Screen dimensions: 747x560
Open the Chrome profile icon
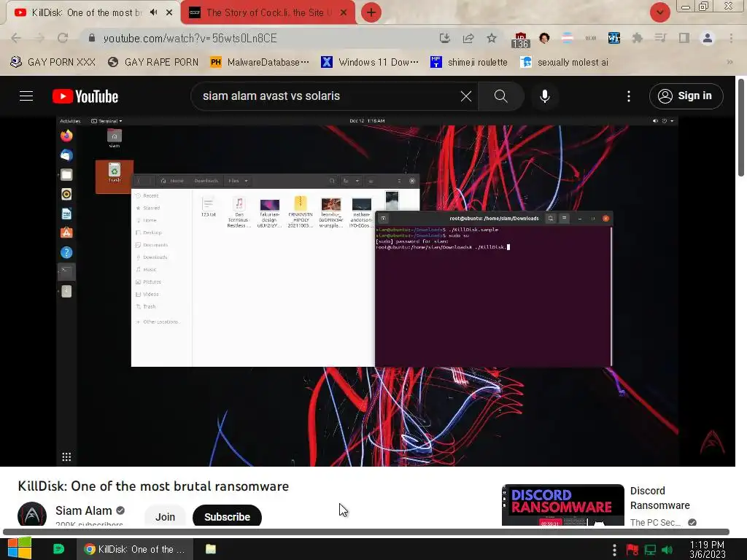[708, 38]
